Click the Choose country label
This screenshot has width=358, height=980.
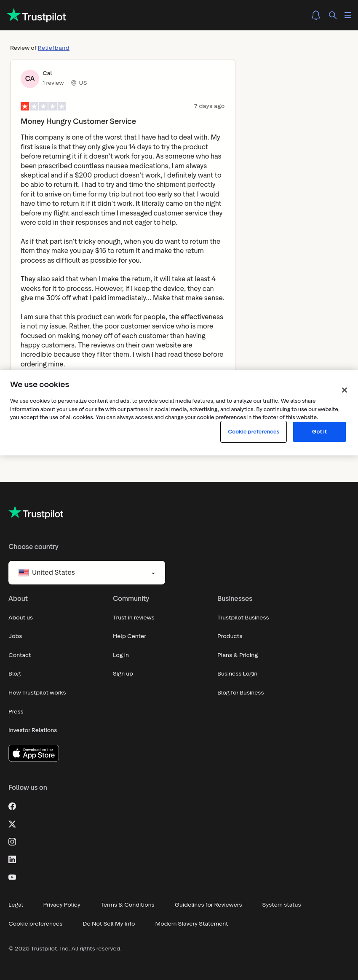[x=34, y=547]
